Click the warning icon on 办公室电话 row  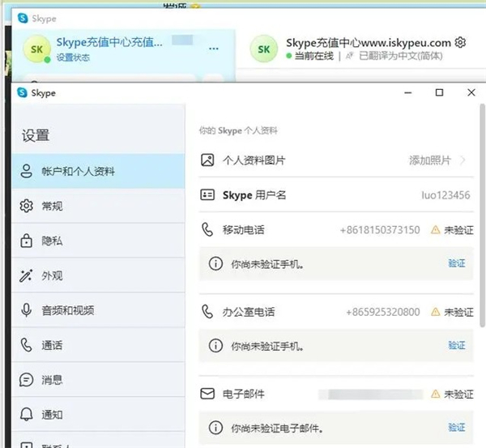[x=436, y=312]
